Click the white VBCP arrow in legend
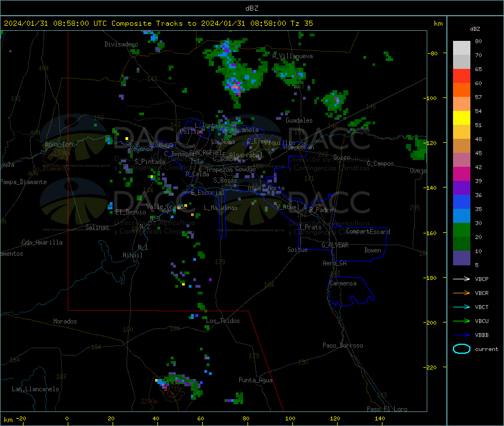Viewport: 504px width, 426px height. pyautogui.click(x=461, y=279)
